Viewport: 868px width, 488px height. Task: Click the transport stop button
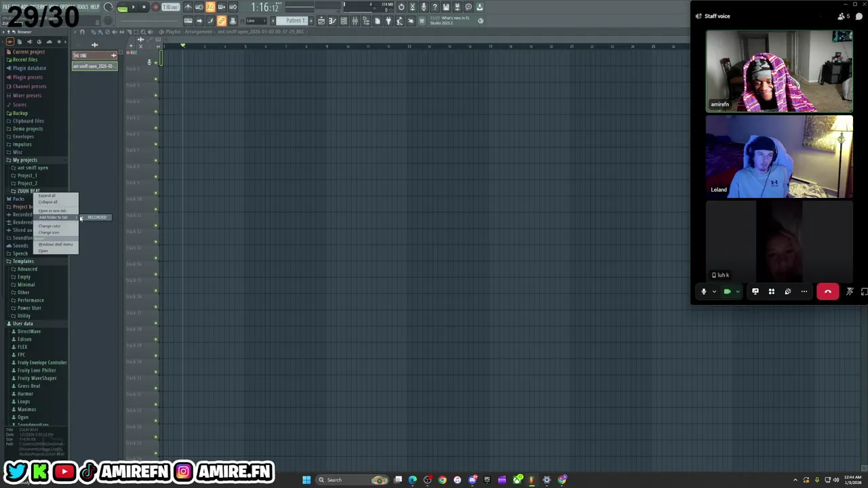tap(144, 7)
